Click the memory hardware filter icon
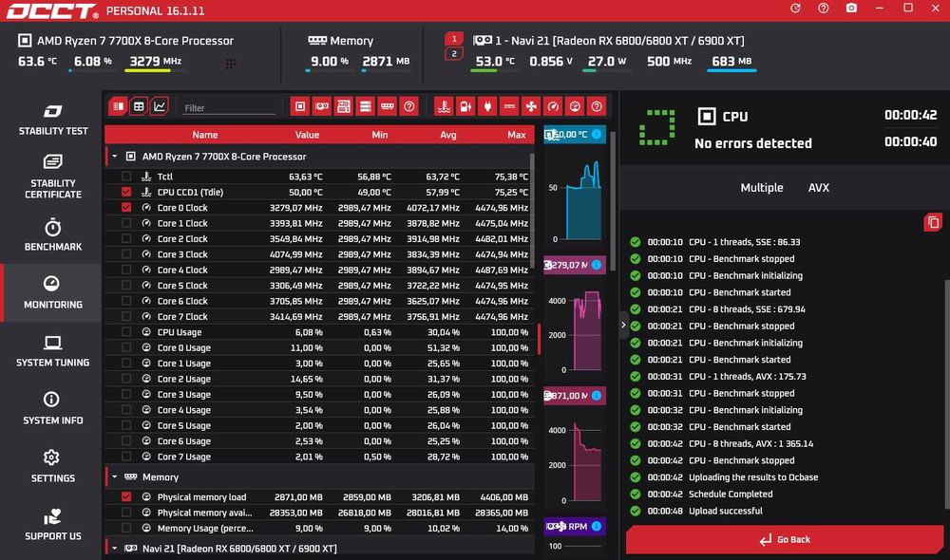The height and width of the screenshot is (560, 950). 388,106
